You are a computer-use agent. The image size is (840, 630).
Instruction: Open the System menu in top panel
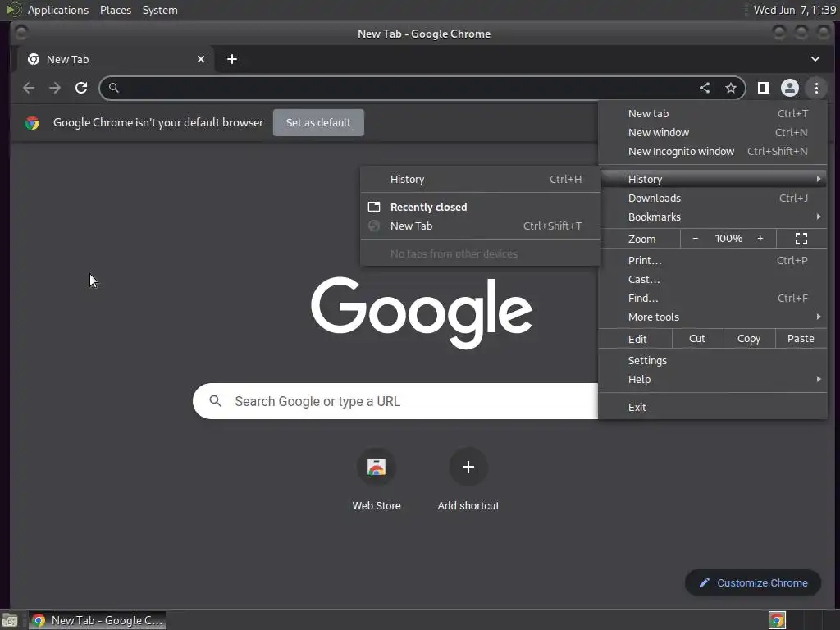click(x=160, y=10)
